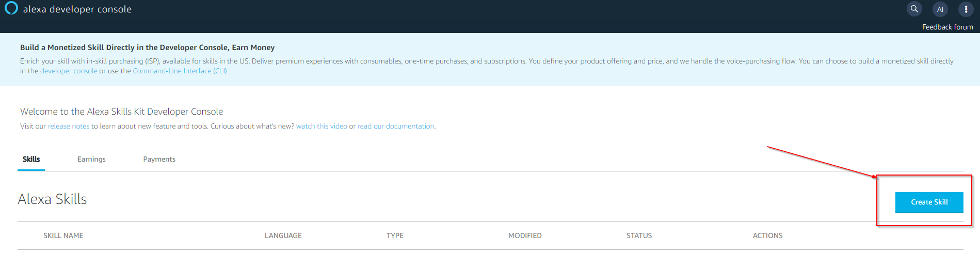980x253 pixels.
Task: Click the TYPE column header
Action: tap(395, 235)
